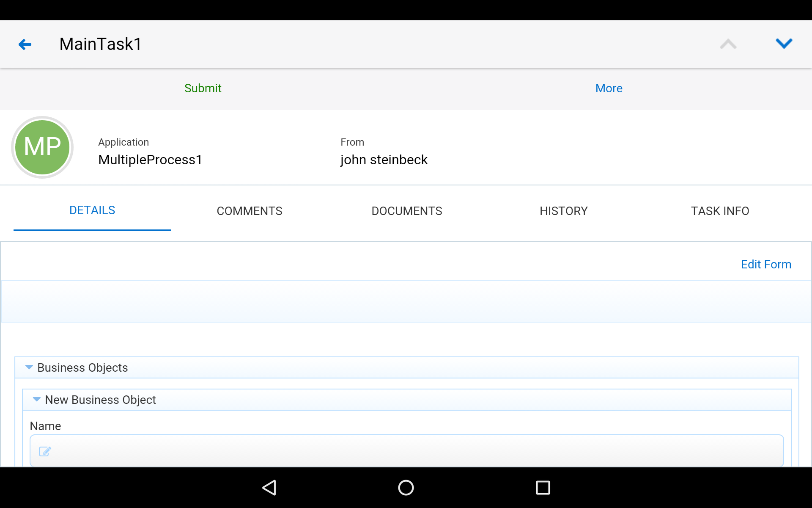Click the edit pencil icon in Name field
812x508 pixels.
pos(45,451)
